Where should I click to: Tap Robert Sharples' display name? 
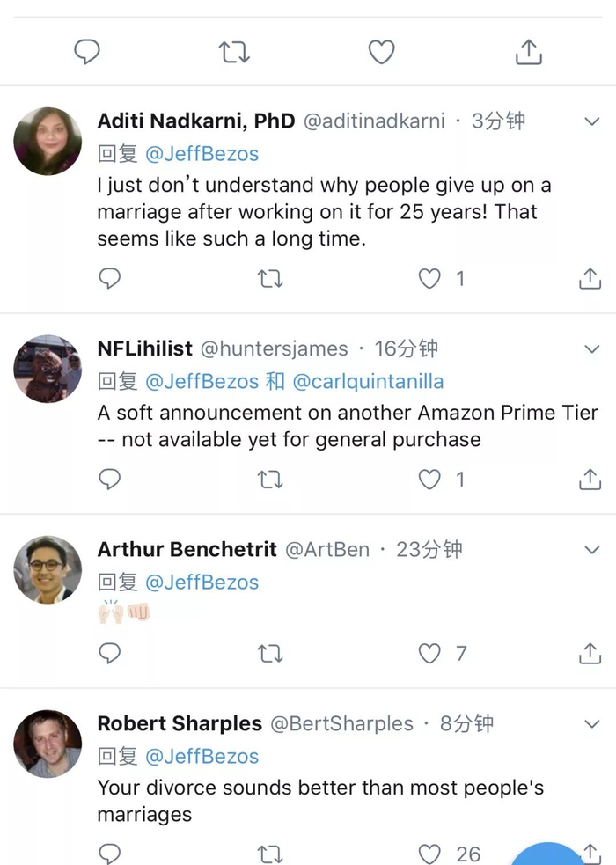coord(180,723)
